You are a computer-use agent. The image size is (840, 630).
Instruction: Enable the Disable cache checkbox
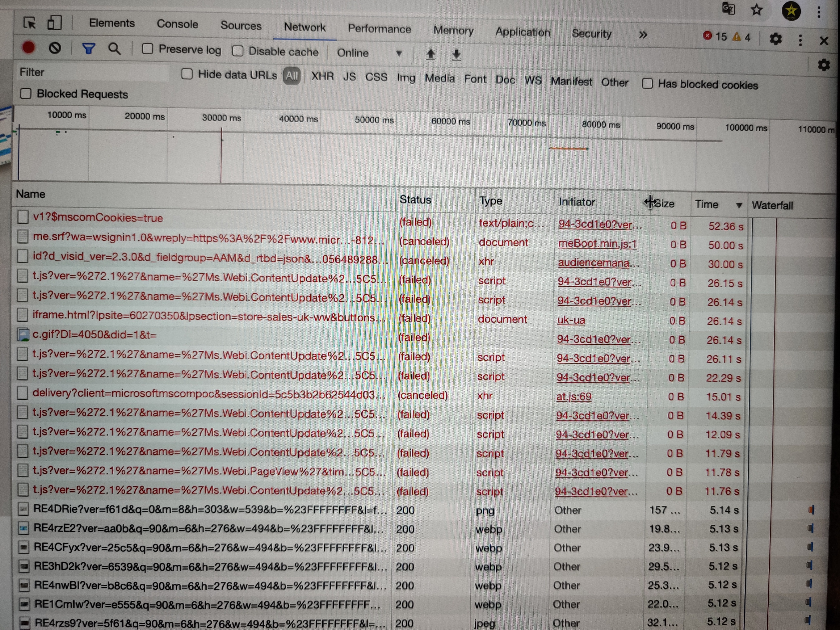click(x=238, y=51)
